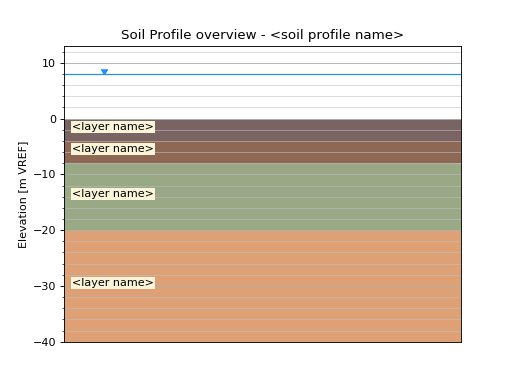Click the '−30' elevation tick label
This screenshot has height=384, width=512.
click(45, 286)
